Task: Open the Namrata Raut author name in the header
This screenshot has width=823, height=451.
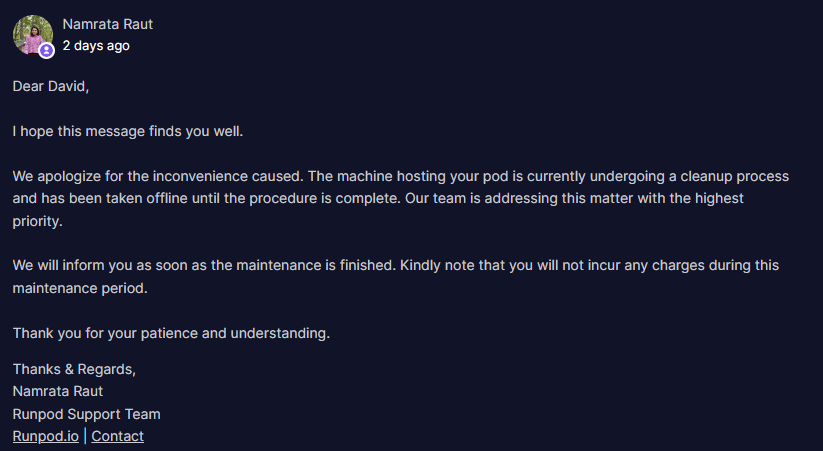Action: coord(108,24)
